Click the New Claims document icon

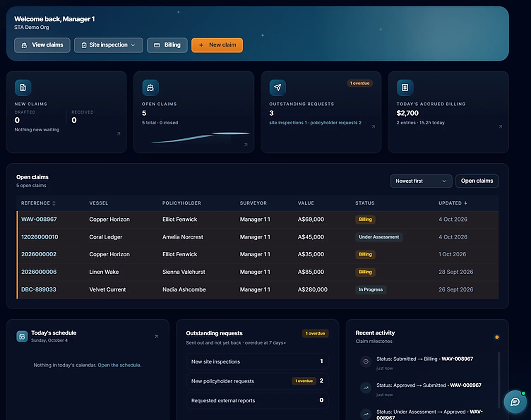(23, 88)
